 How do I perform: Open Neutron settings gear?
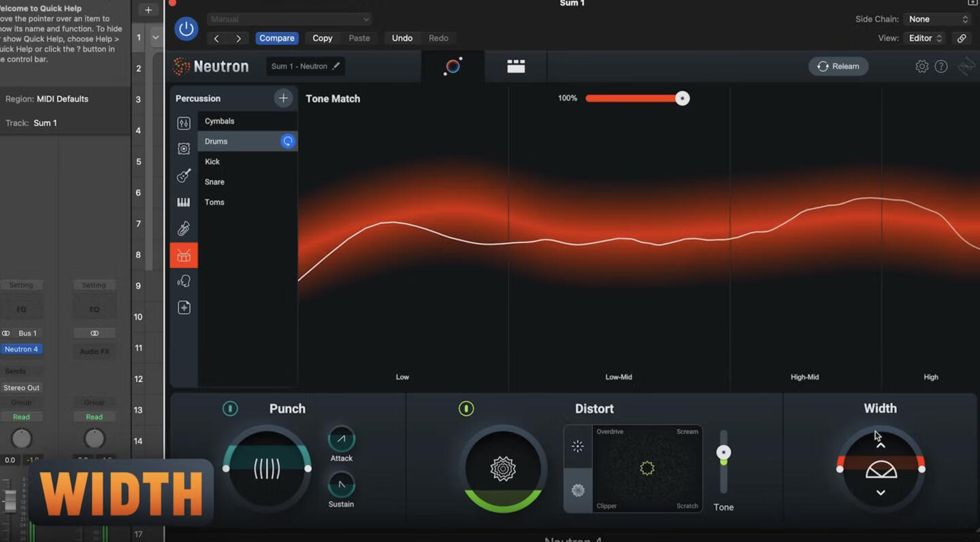click(x=921, y=66)
